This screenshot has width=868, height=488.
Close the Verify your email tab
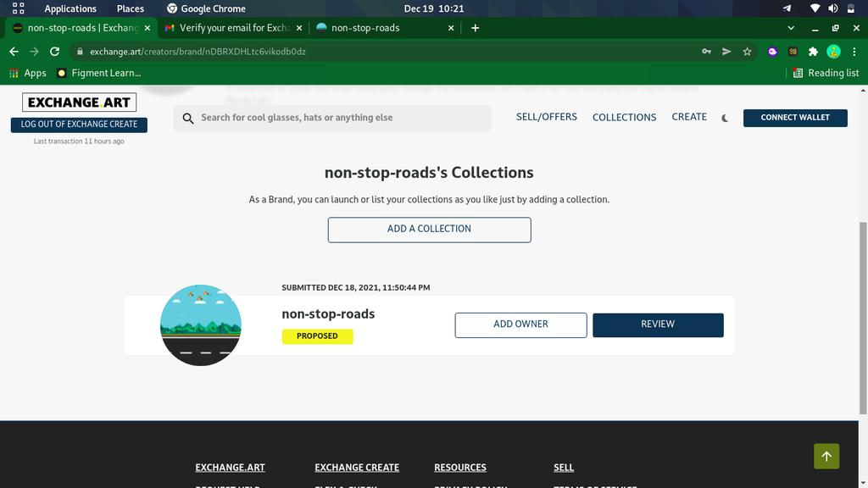pos(299,28)
